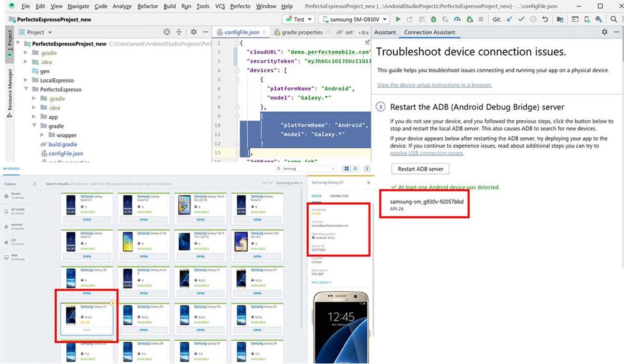Show the hidden editor tabs list

tap(363, 32)
